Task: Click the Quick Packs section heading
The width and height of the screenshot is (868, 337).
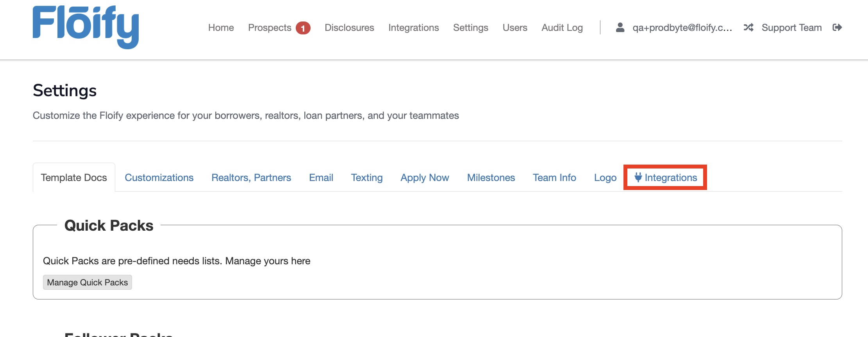Action: click(x=109, y=226)
